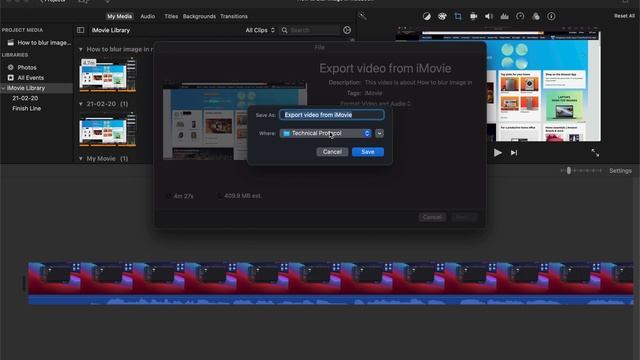This screenshot has height=360, width=640.
Task: Open the All Clips filter dropdown
Action: click(x=260, y=30)
